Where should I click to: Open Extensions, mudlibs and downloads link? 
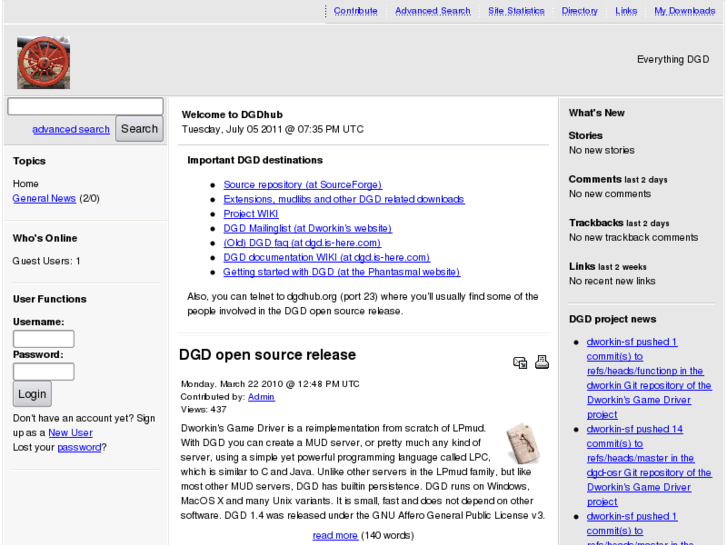[344, 199]
